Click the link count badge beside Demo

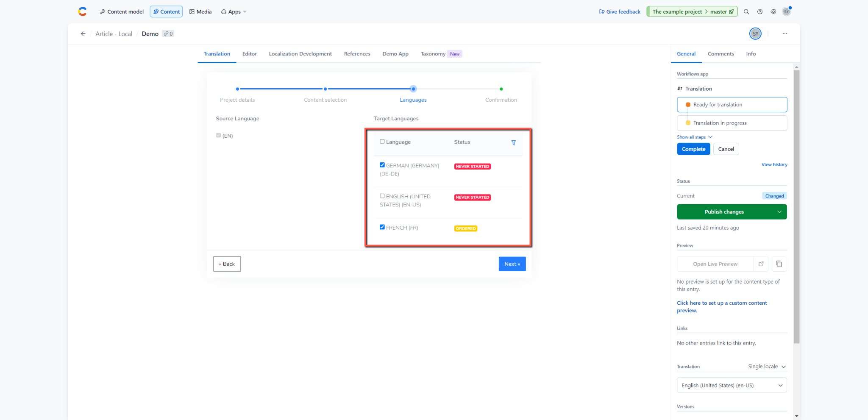[168, 33]
